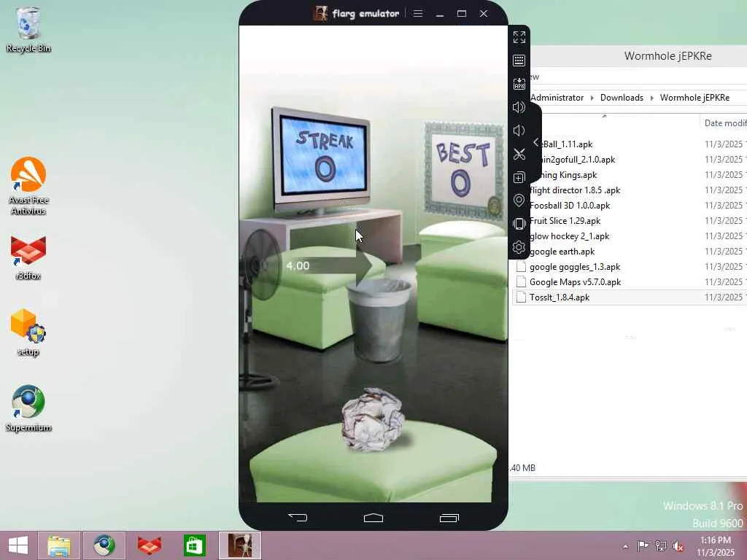Click the volume up icon in emulator sidebar
747x560 pixels.
519,107
